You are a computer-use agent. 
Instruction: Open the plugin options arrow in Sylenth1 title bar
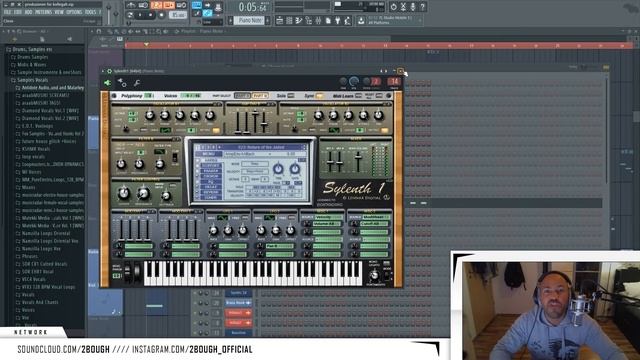tap(104, 71)
